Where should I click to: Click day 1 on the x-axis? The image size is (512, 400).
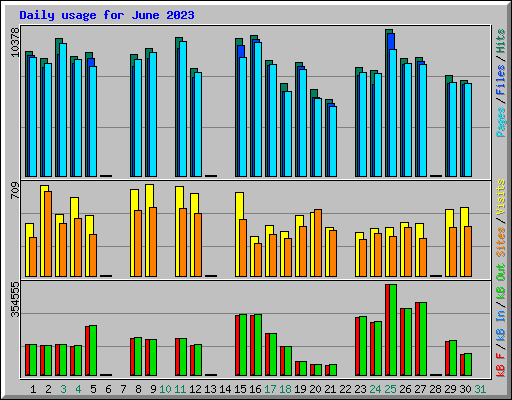pos(33,389)
